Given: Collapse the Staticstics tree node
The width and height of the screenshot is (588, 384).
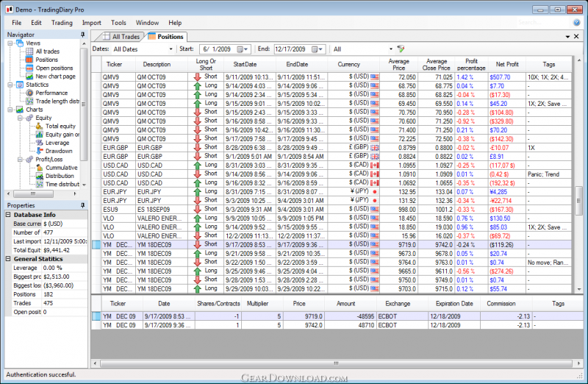Looking at the screenshot, I should [10, 85].
